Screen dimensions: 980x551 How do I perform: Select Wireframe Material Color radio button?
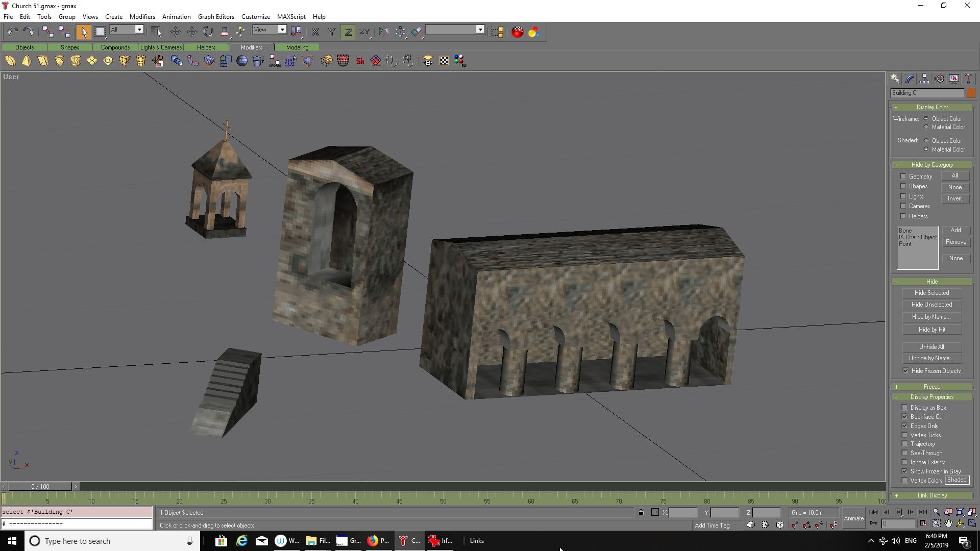pyautogui.click(x=926, y=127)
